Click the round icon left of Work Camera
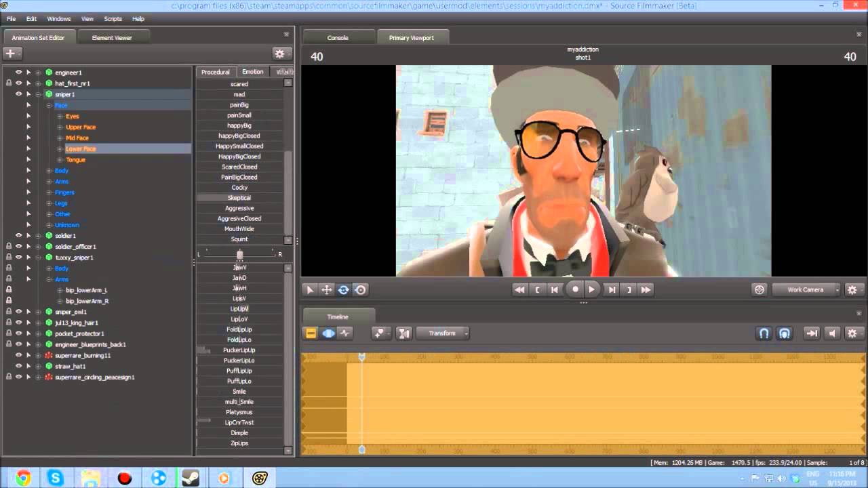Viewport: 868px width, 488px height. (x=759, y=289)
